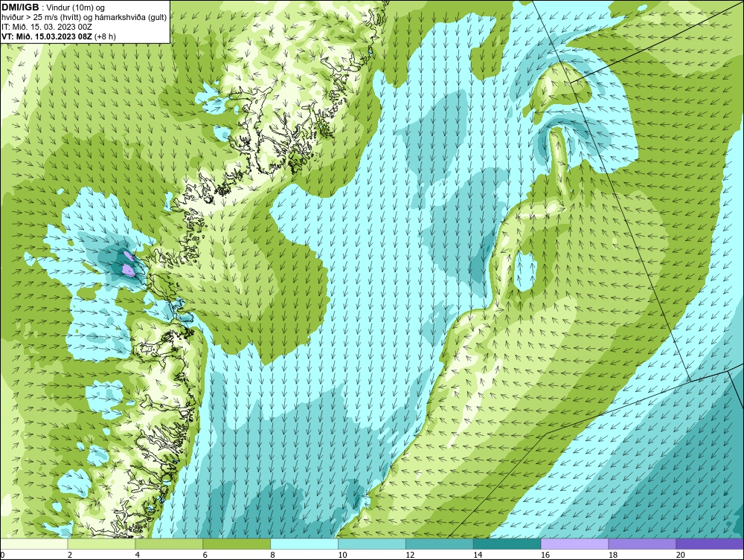Click the 0–2 m/s palest legend swatch
The image size is (744, 560).
pos(34,544)
